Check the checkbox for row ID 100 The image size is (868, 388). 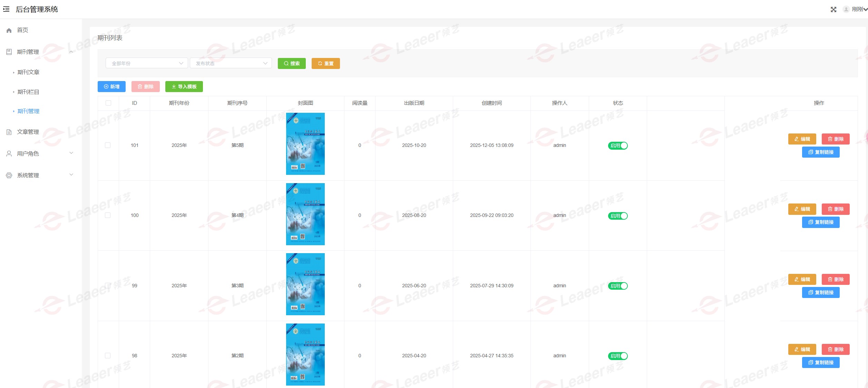(x=108, y=215)
